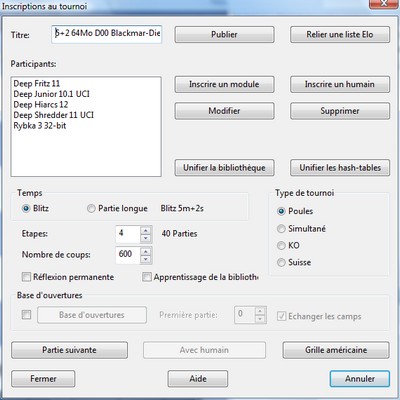Decrease the Etapes value with down arrow
The image size is (400, 400).
pyautogui.click(x=145, y=238)
